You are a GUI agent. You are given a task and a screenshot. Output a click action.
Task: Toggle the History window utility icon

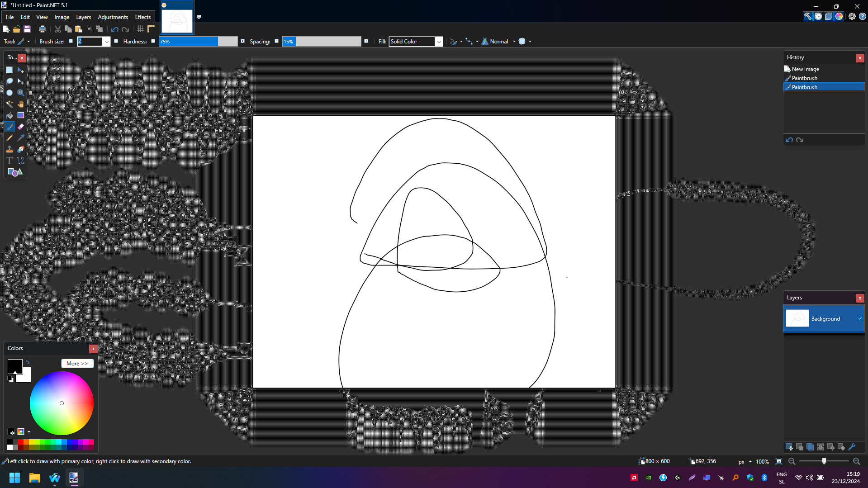click(x=818, y=16)
